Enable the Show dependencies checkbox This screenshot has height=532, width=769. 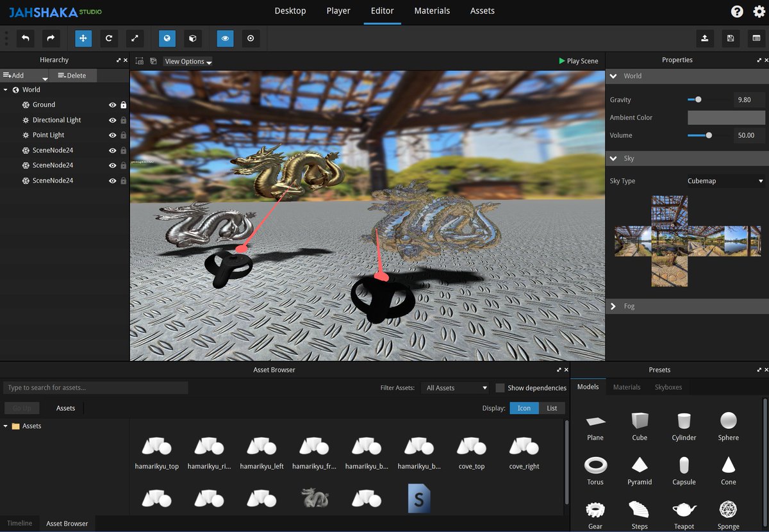pyautogui.click(x=499, y=388)
